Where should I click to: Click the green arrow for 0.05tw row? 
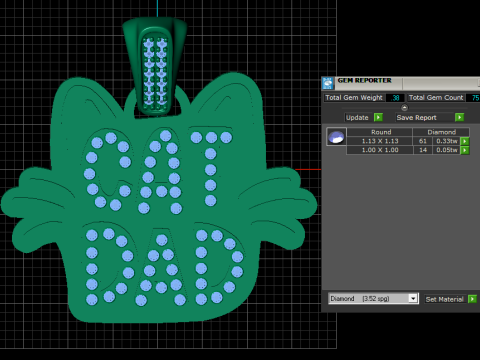(465, 150)
